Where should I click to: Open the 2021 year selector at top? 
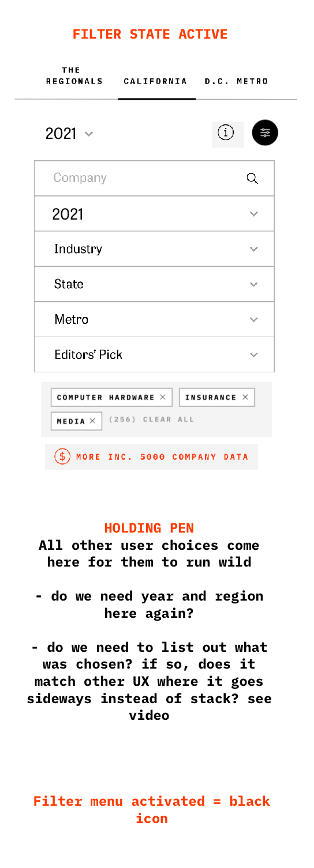tap(69, 134)
